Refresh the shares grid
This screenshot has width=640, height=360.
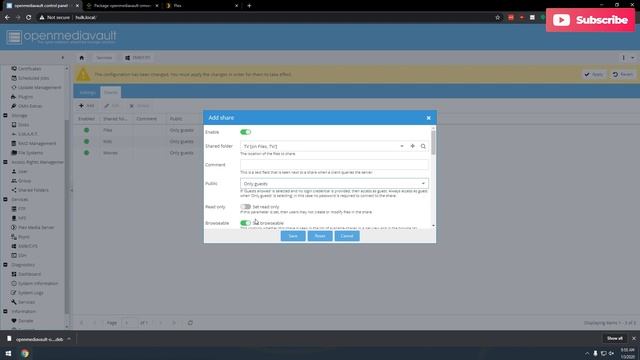pyautogui.click(x=190, y=323)
